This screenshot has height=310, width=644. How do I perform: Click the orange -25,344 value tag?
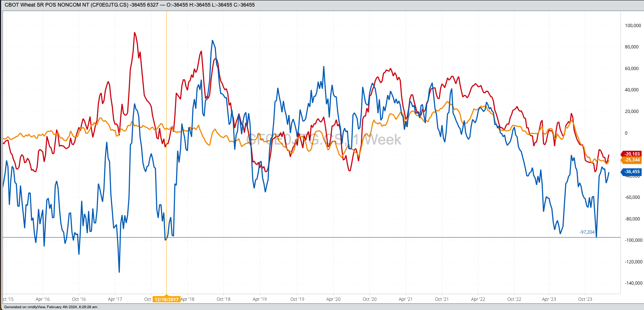click(x=632, y=160)
